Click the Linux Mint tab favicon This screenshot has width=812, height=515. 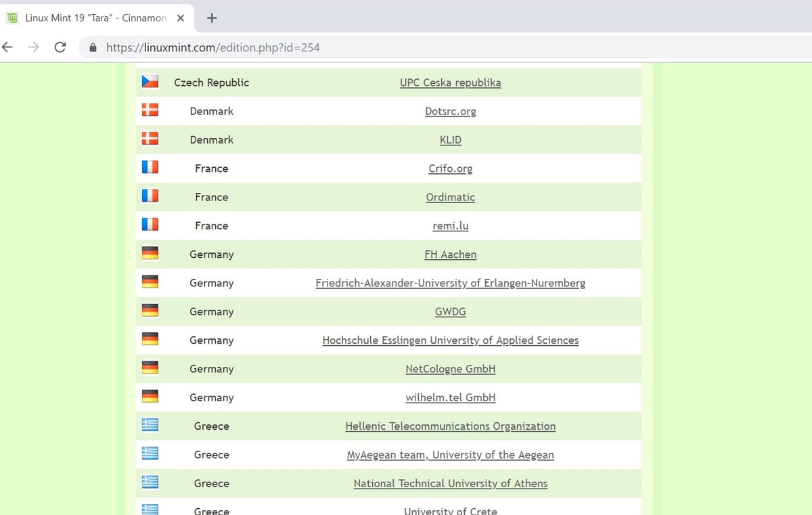pos(12,18)
